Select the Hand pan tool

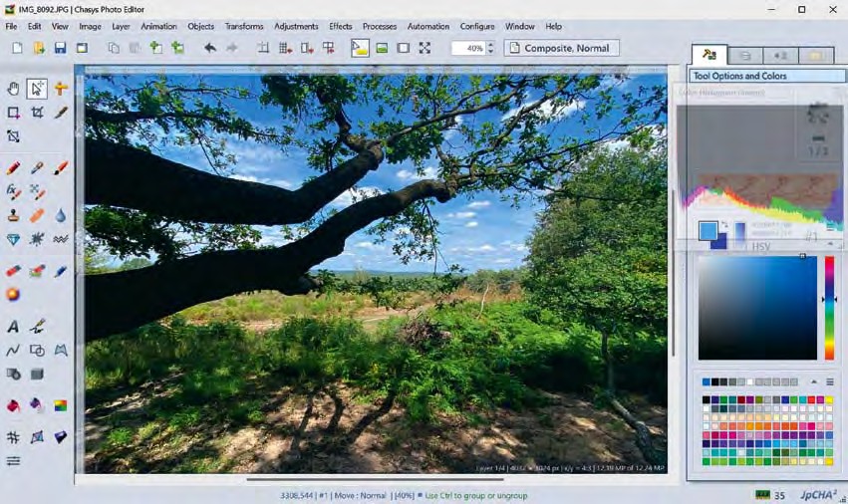click(13, 89)
